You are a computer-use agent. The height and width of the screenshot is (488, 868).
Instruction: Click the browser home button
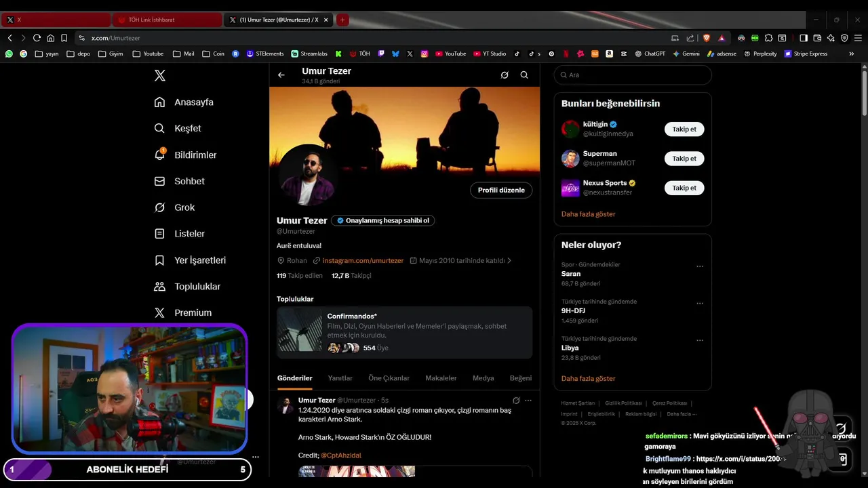pyautogui.click(x=50, y=38)
